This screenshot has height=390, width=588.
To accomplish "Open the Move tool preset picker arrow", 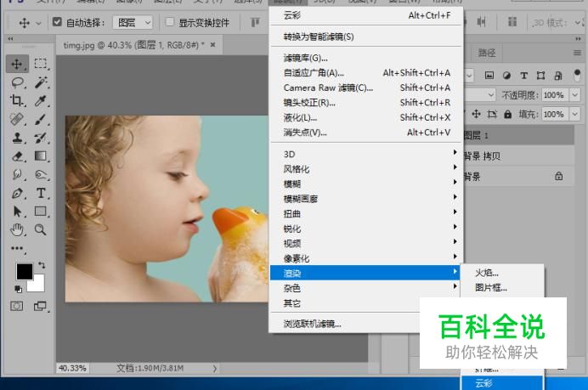I will [x=38, y=23].
